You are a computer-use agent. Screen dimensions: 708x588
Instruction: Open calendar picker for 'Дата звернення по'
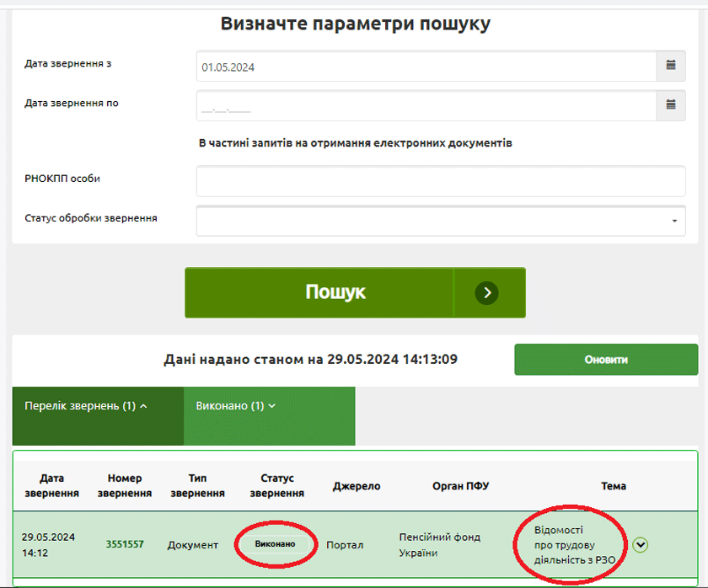point(671,105)
